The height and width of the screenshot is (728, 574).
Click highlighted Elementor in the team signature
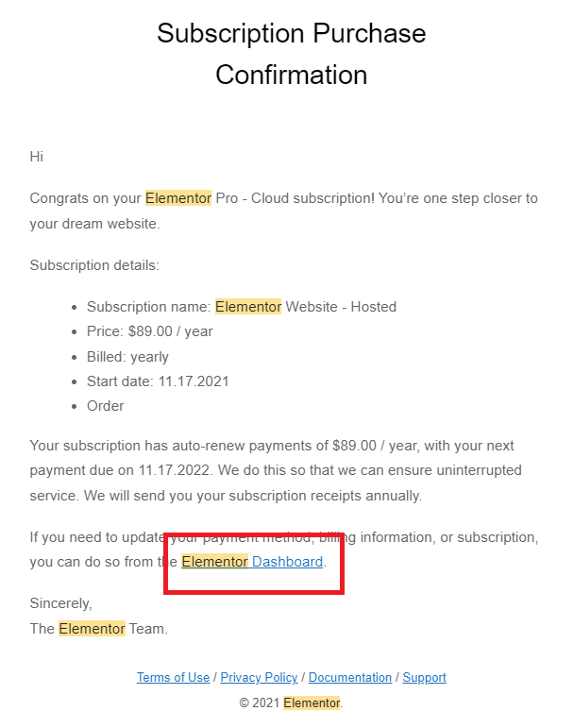pyautogui.click(x=92, y=629)
